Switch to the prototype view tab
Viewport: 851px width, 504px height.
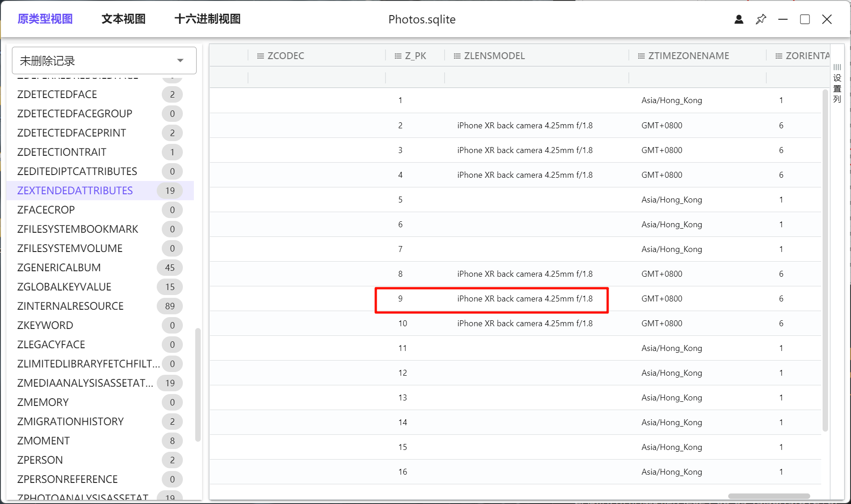45,19
